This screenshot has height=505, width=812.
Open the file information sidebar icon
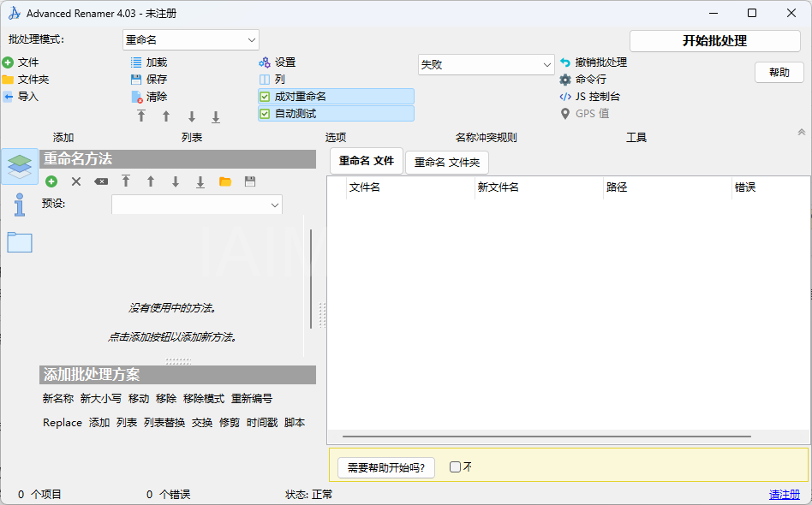[x=20, y=205]
